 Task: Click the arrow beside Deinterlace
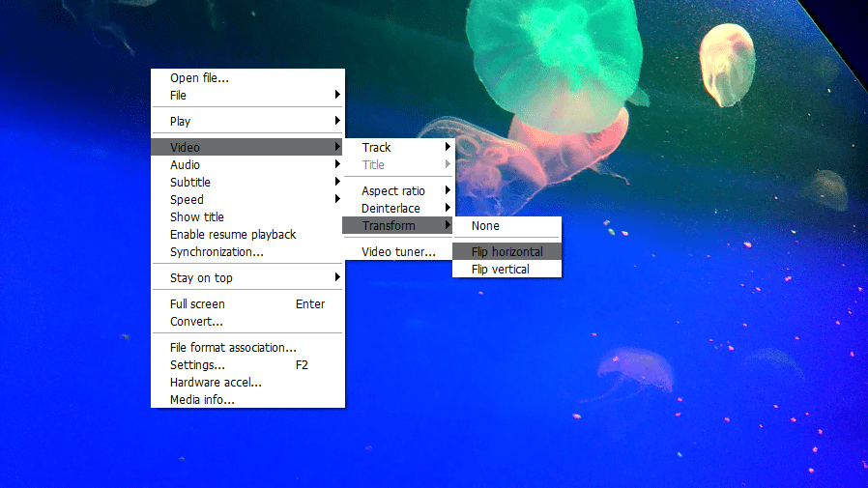[x=448, y=208]
